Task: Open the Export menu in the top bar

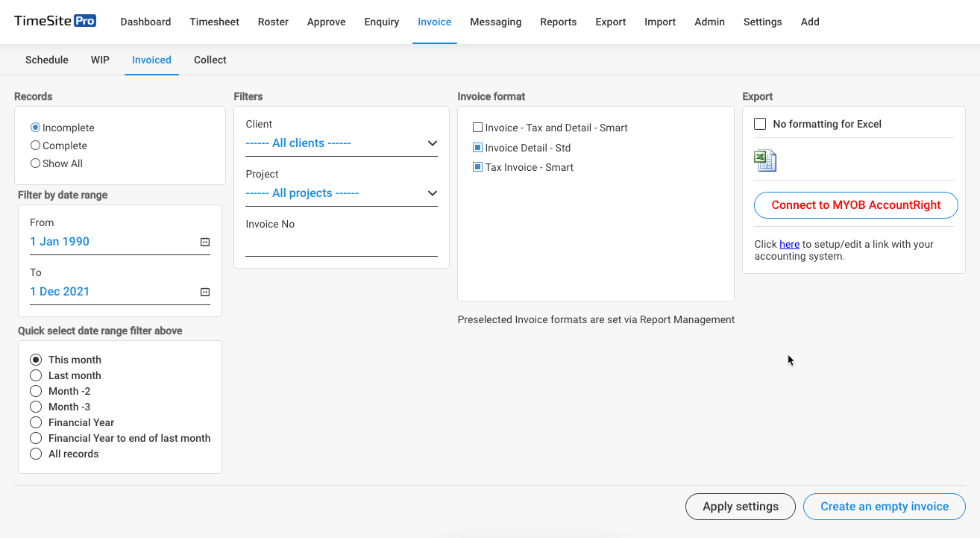Action: [x=611, y=22]
